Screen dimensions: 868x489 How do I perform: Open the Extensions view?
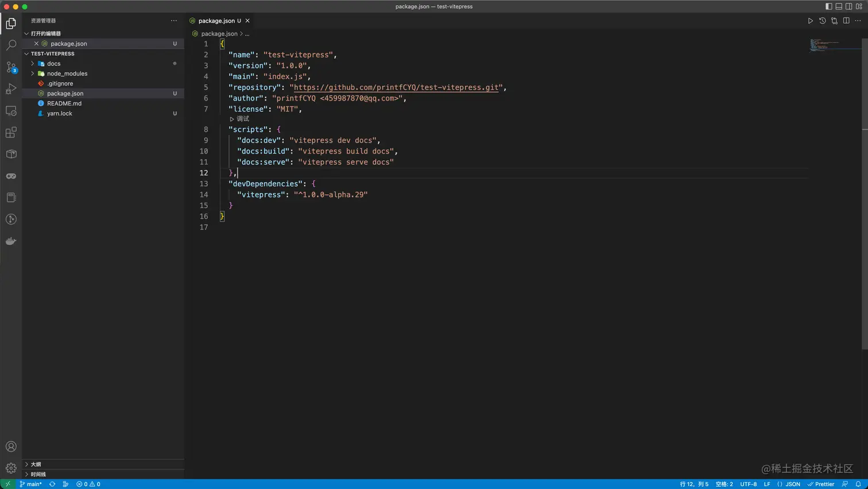[x=11, y=132]
